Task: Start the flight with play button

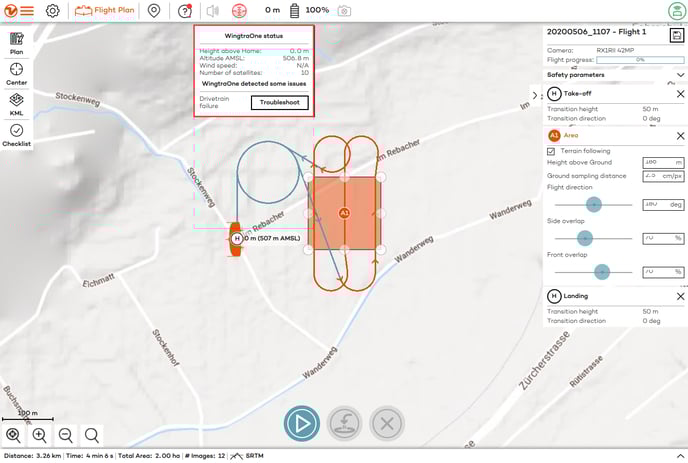Action: point(301,423)
